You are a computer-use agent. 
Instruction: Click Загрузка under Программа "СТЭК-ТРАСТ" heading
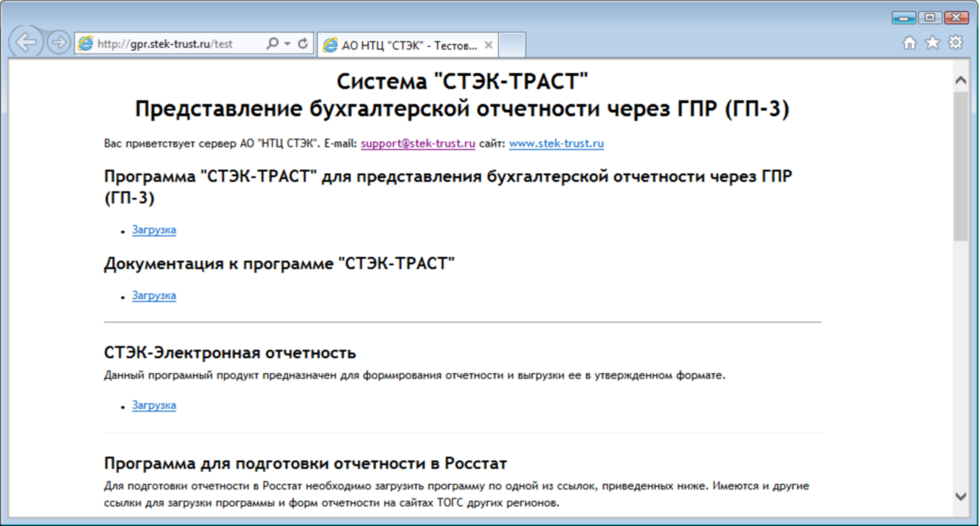click(154, 230)
